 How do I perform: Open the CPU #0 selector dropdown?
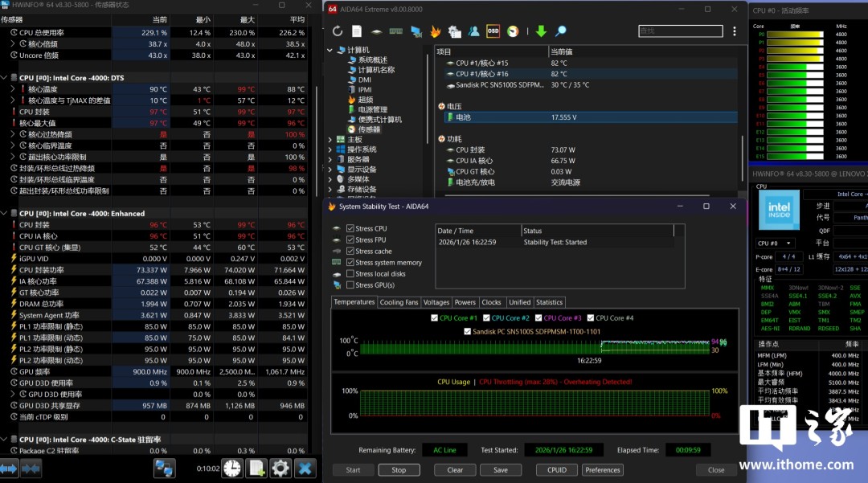776,243
